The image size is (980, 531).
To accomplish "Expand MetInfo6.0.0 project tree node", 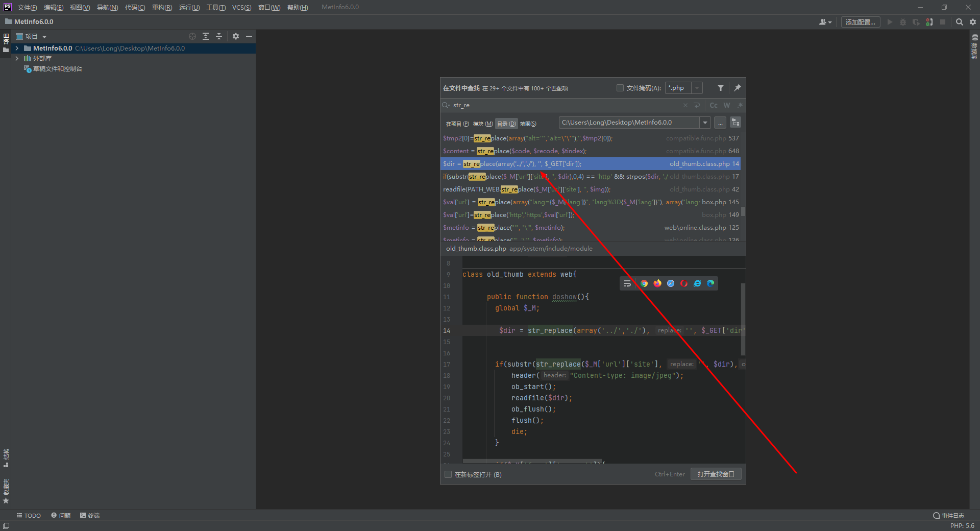I will click(x=17, y=48).
